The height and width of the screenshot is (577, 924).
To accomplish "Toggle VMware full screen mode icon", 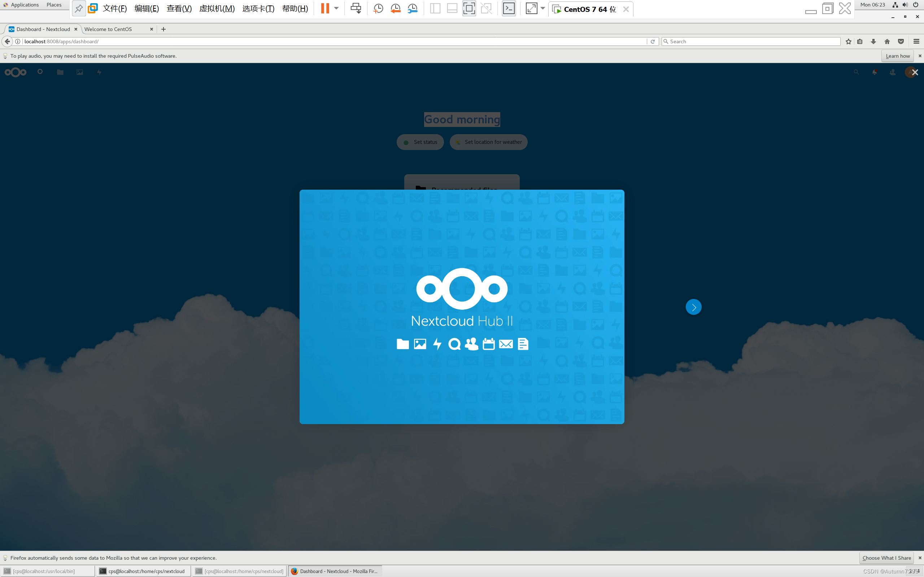I will (x=469, y=8).
